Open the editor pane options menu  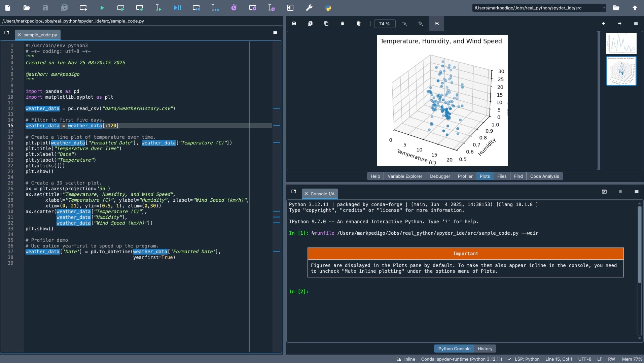(x=275, y=33)
